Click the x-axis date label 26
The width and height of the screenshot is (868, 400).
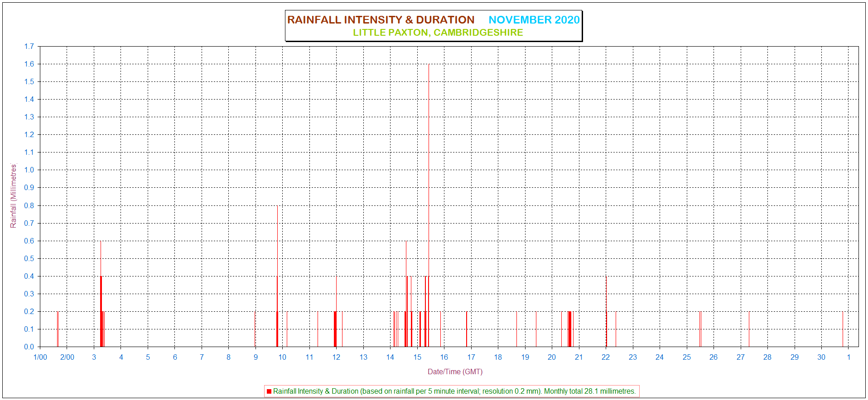click(x=714, y=357)
